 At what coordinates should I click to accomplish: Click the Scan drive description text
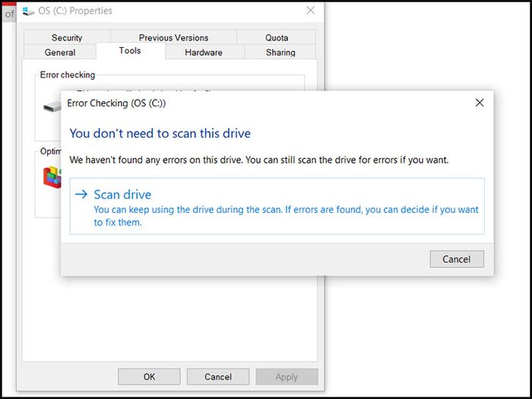pyautogui.click(x=286, y=216)
